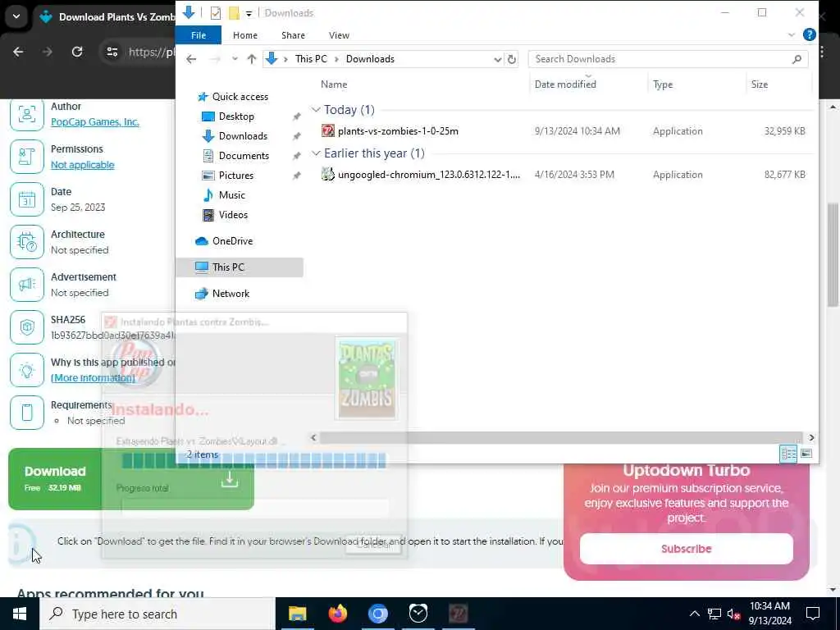Screen dimensions: 840x630
Task: Open the File menu tab
Action: [x=199, y=35]
